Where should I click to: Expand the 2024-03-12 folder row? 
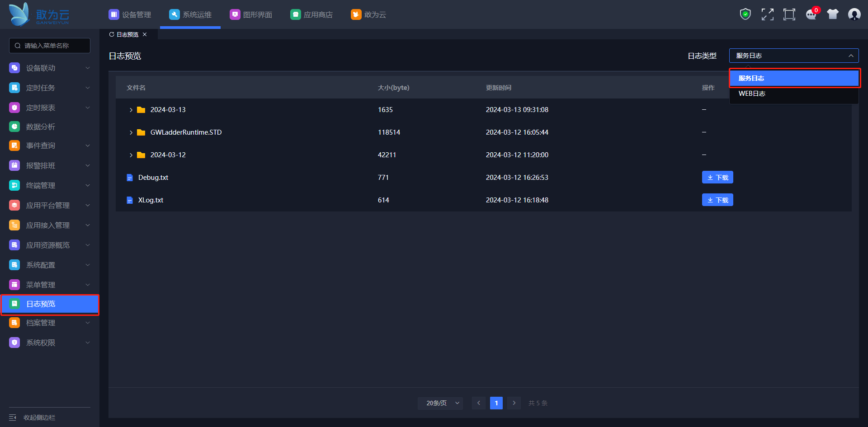coord(131,155)
